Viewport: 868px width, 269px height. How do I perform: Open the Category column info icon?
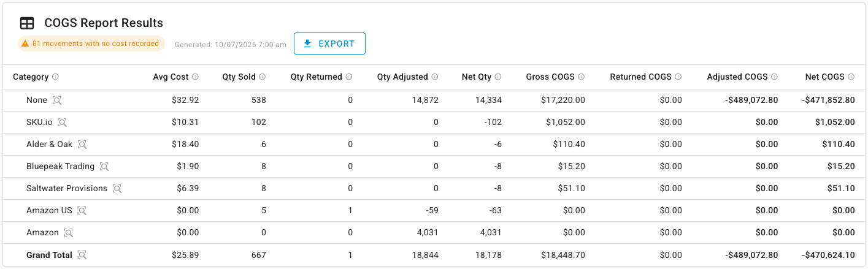click(55, 77)
